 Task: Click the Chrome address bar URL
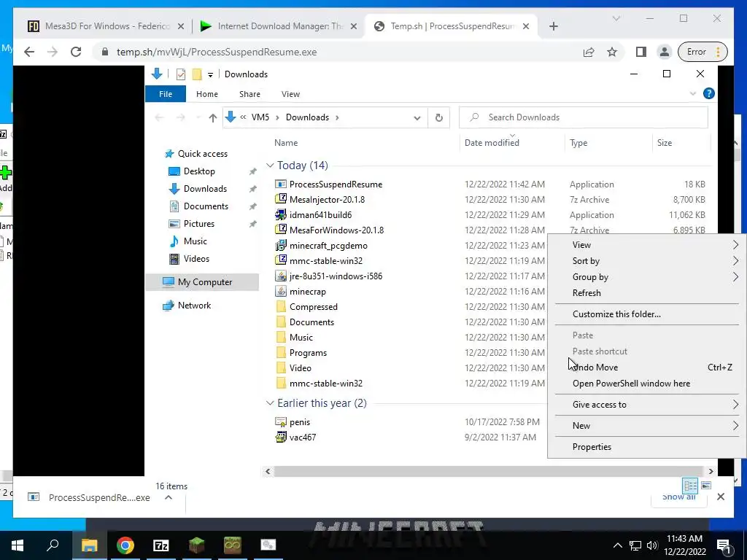coord(217,52)
